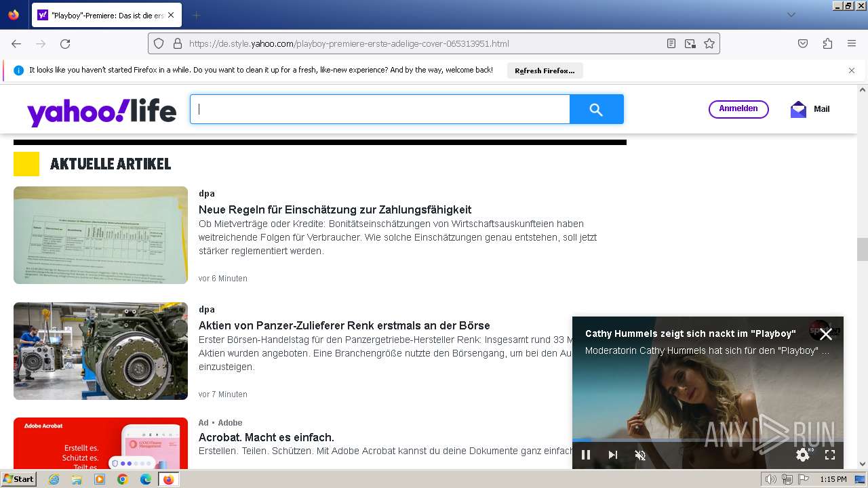This screenshot has height=488, width=868.
Task: Click the 1:15 PM system clock
Action: point(833,479)
